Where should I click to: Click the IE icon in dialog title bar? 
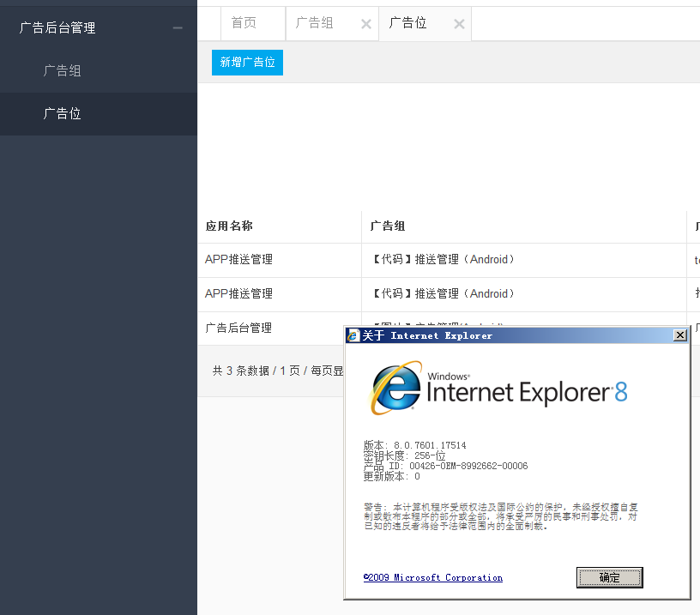(x=353, y=335)
